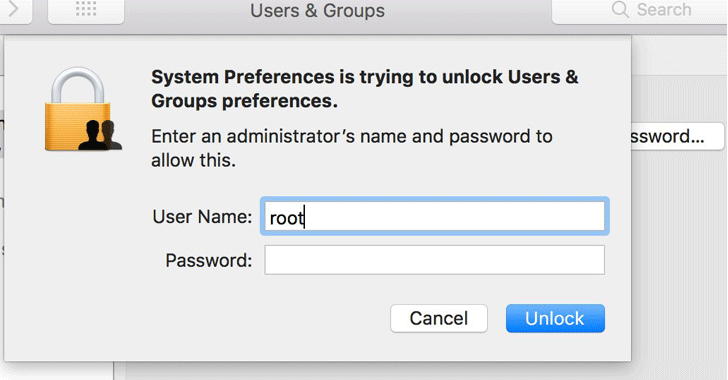Click the administrator's name instruction text
Image resolution: width=728 pixels, height=380 pixels.
[351, 148]
